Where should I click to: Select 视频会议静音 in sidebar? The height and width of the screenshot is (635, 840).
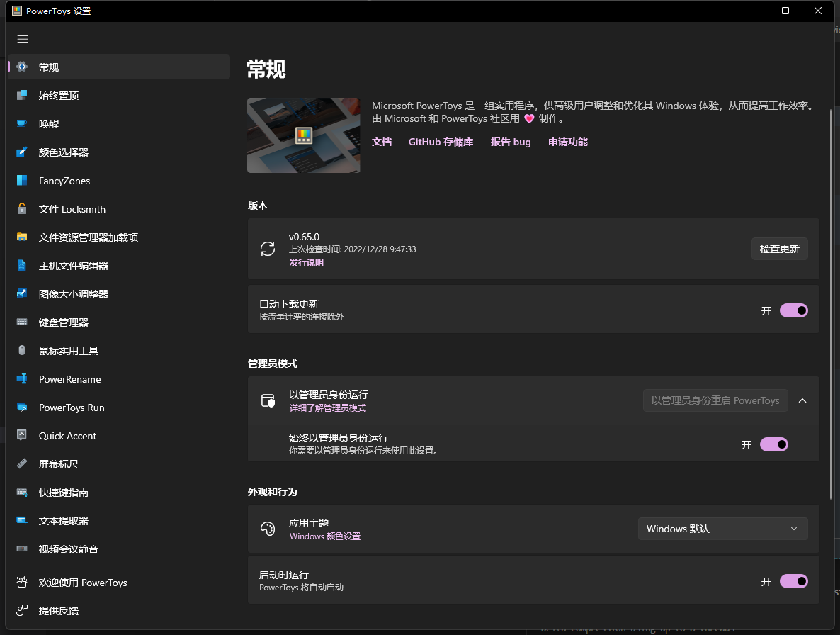[x=119, y=549]
